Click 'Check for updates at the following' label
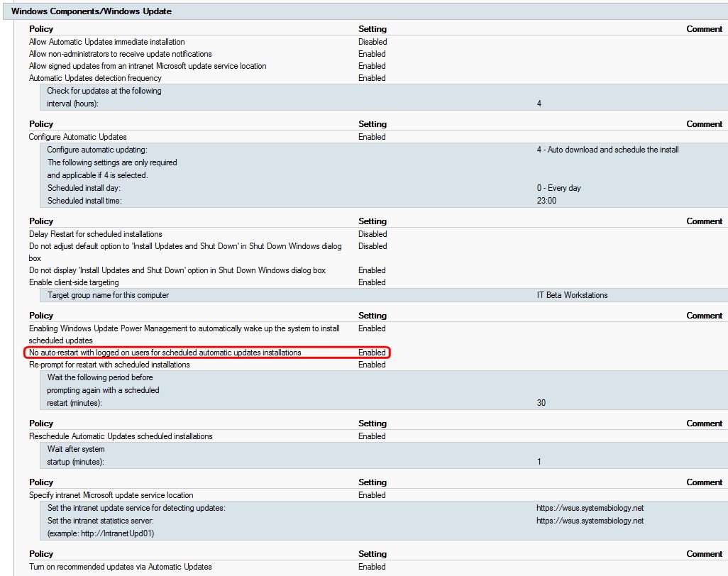 tap(104, 91)
